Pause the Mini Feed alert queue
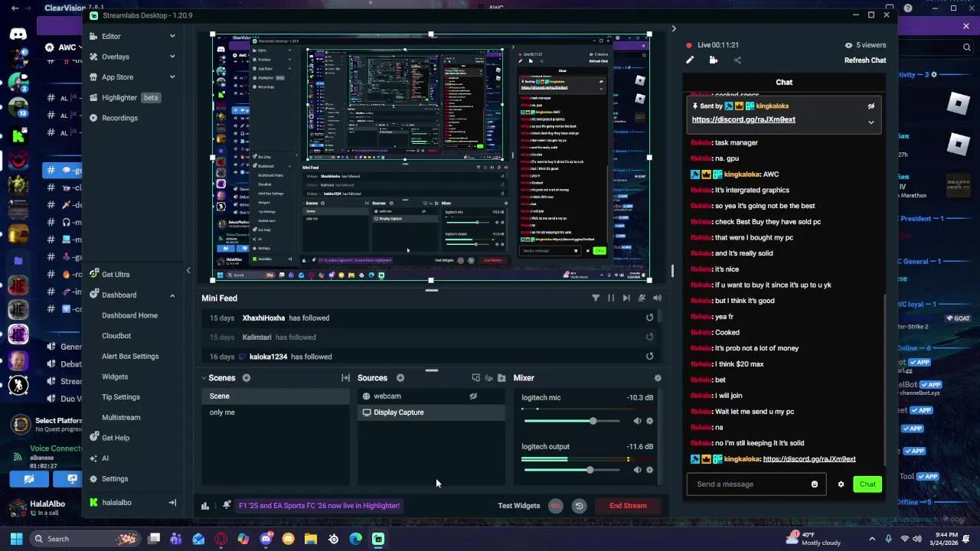 click(611, 298)
